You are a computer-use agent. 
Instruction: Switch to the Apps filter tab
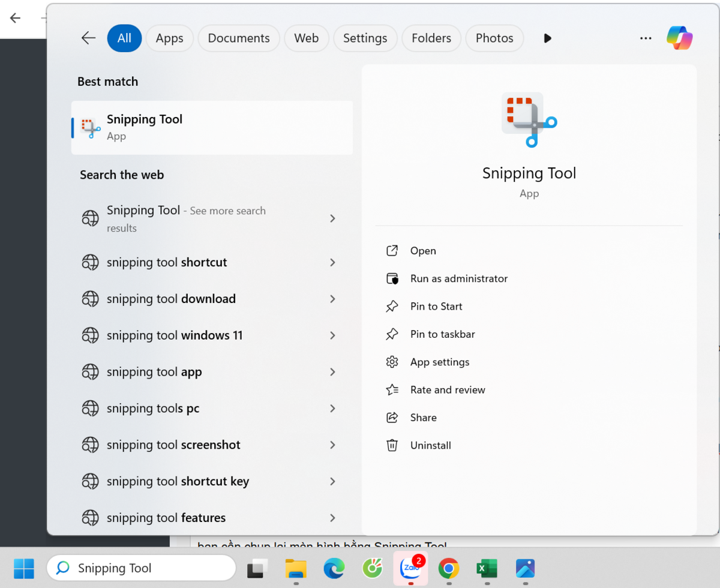pos(169,37)
